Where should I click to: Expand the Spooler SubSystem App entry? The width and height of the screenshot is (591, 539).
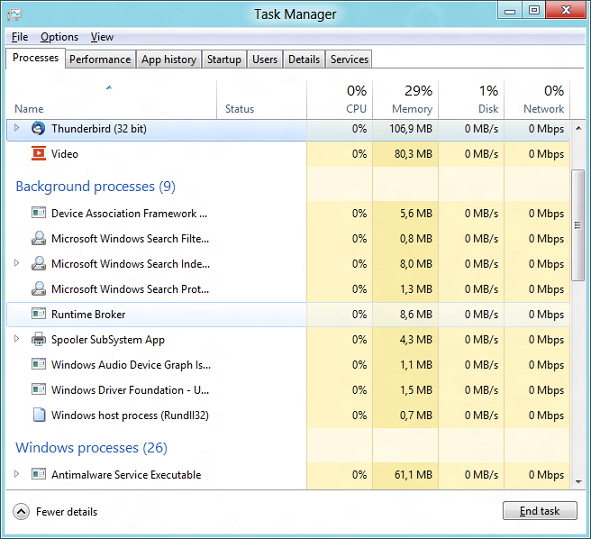pyautogui.click(x=17, y=339)
